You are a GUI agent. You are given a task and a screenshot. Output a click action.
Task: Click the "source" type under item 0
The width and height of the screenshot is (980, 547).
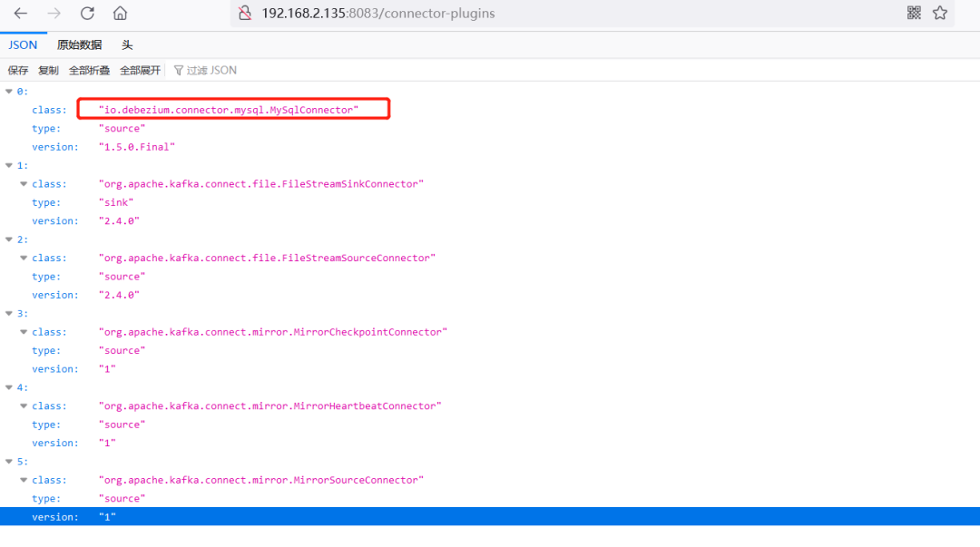pyautogui.click(x=122, y=129)
